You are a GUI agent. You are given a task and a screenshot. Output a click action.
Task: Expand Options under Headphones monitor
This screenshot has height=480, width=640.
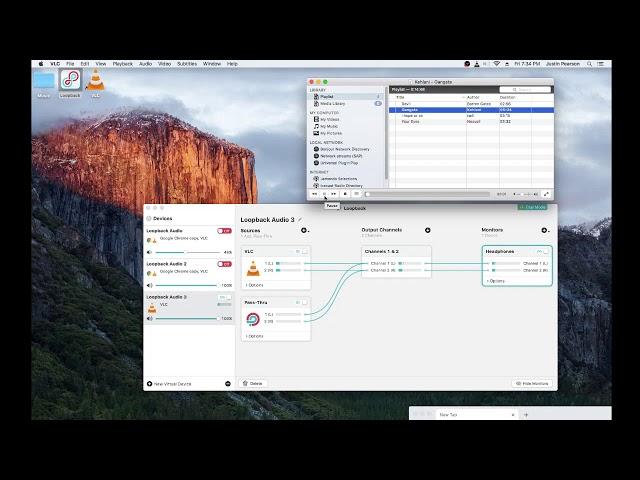click(x=496, y=281)
